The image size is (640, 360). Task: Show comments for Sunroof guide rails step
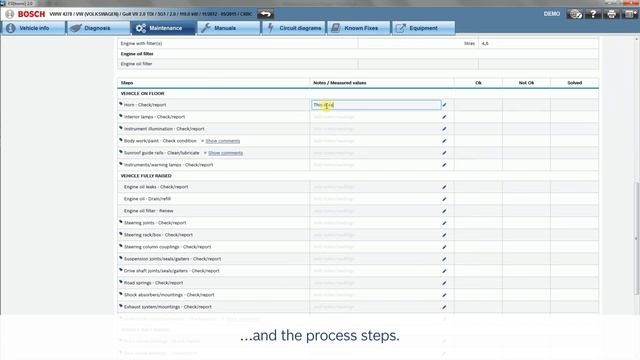click(225, 153)
